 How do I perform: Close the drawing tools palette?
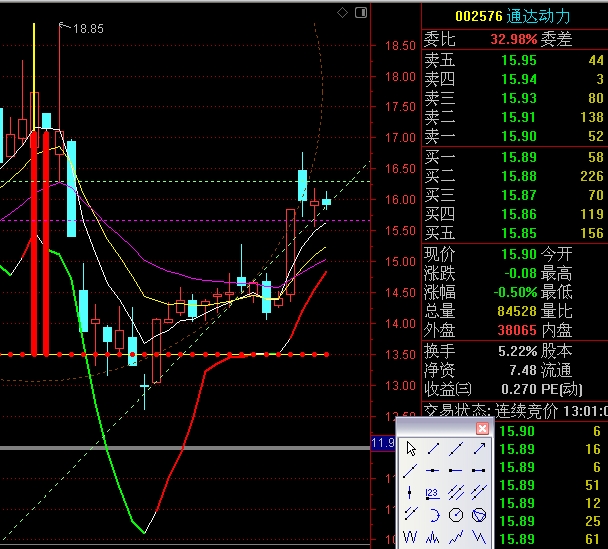(x=482, y=428)
